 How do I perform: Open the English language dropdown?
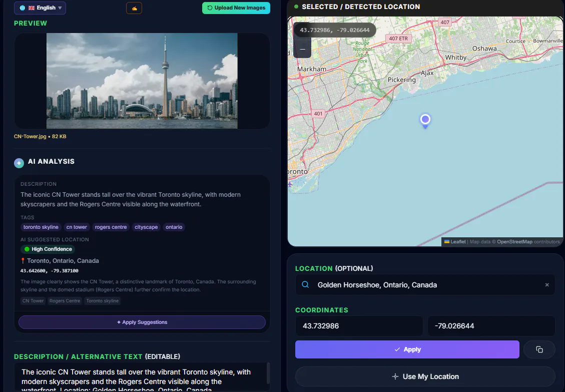click(x=40, y=8)
